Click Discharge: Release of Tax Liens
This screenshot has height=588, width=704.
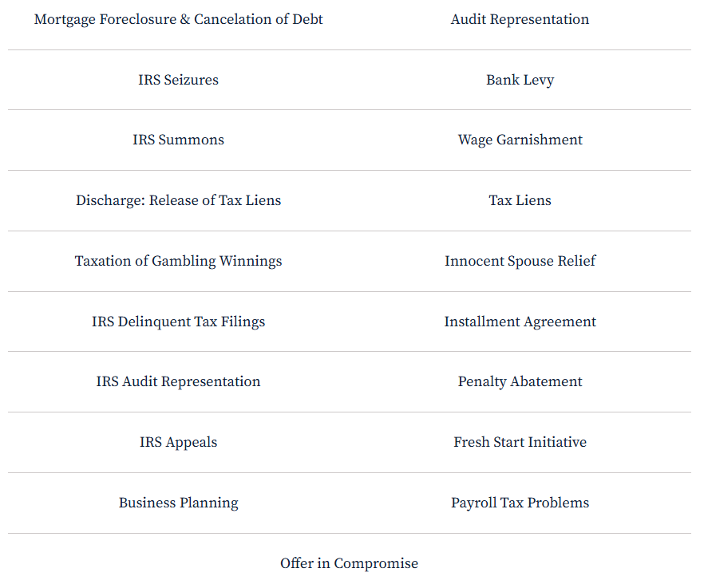[178, 200]
